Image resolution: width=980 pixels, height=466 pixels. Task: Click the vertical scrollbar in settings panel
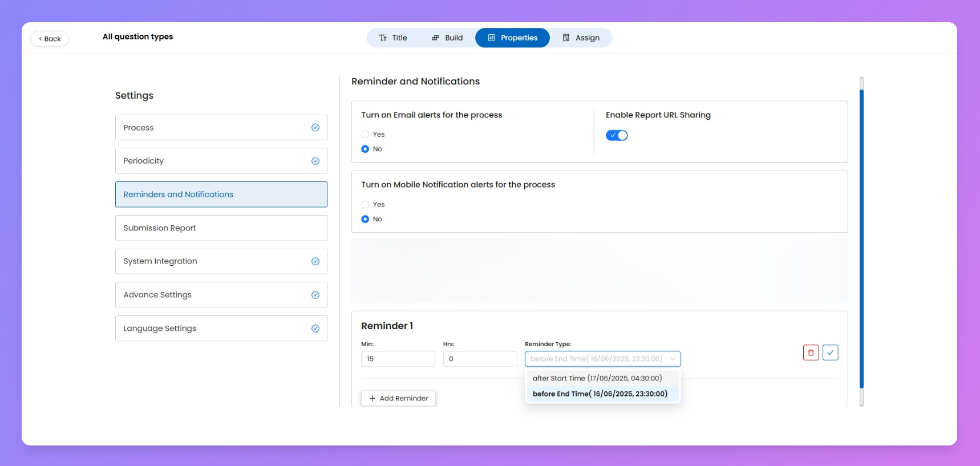pyautogui.click(x=861, y=240)
